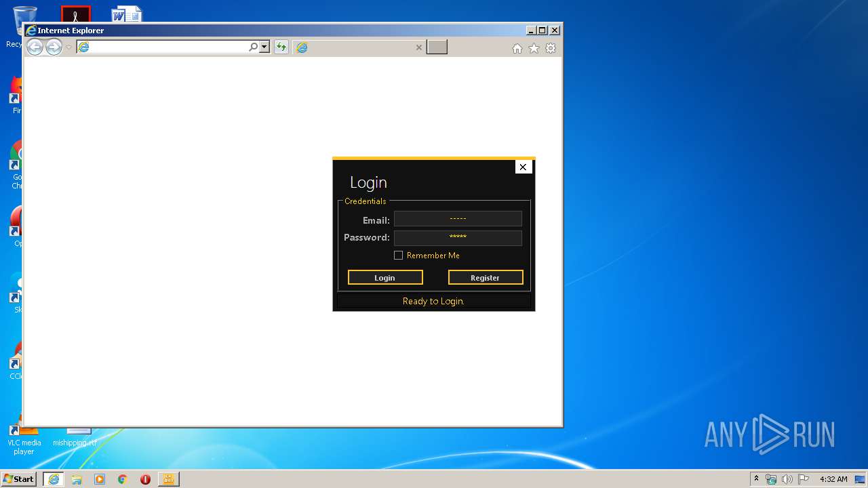The width and height of the screenshot is (868, 488).
Task: Launch Chrome from the taskbar
Action: [122, 479]
